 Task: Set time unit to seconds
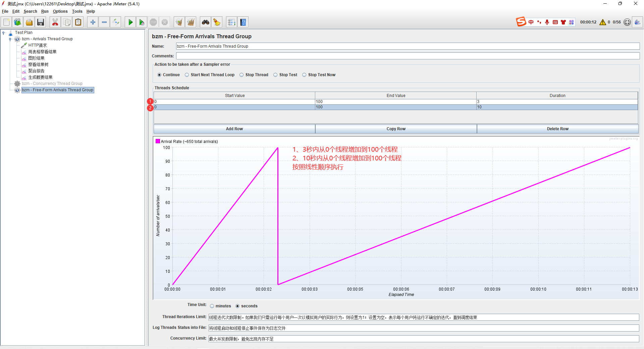pos(237,306)
